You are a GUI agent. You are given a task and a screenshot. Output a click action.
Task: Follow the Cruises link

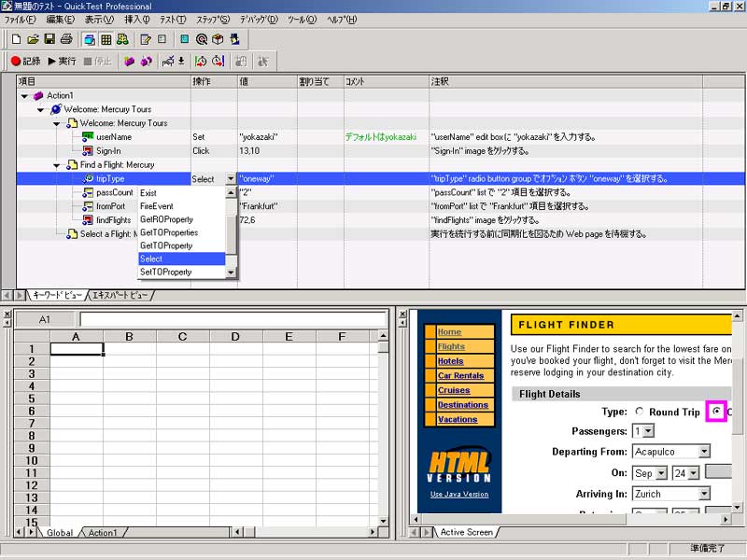point(454,390)
